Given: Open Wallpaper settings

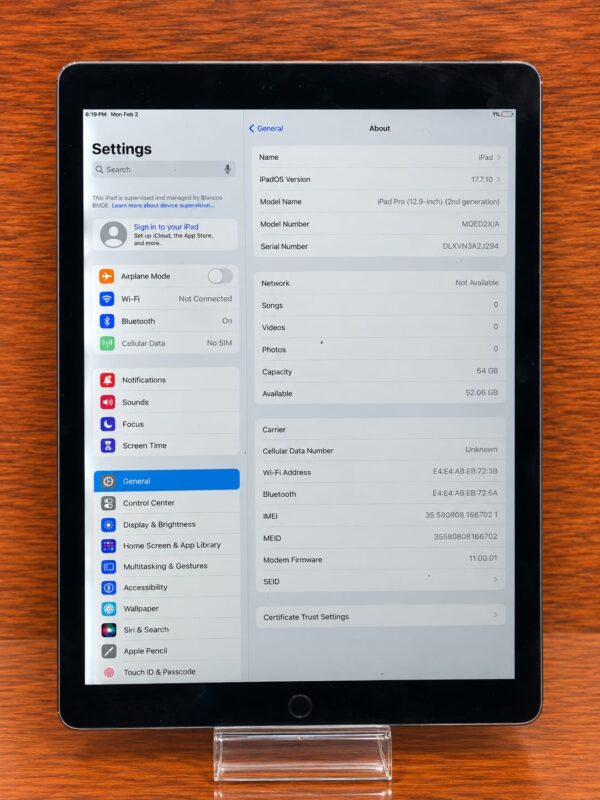Looking at the screenshot, I should pyautogui.click(x=168, y=609).
